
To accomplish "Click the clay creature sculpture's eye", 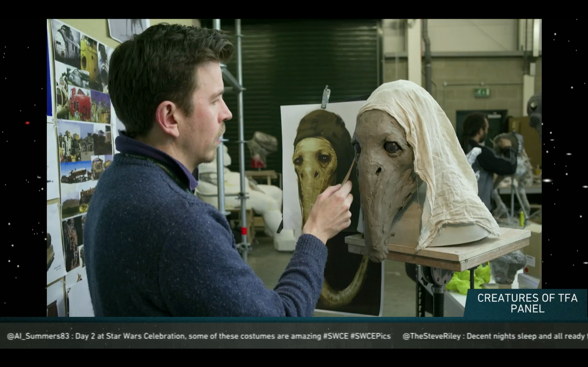I will point(392,147).
